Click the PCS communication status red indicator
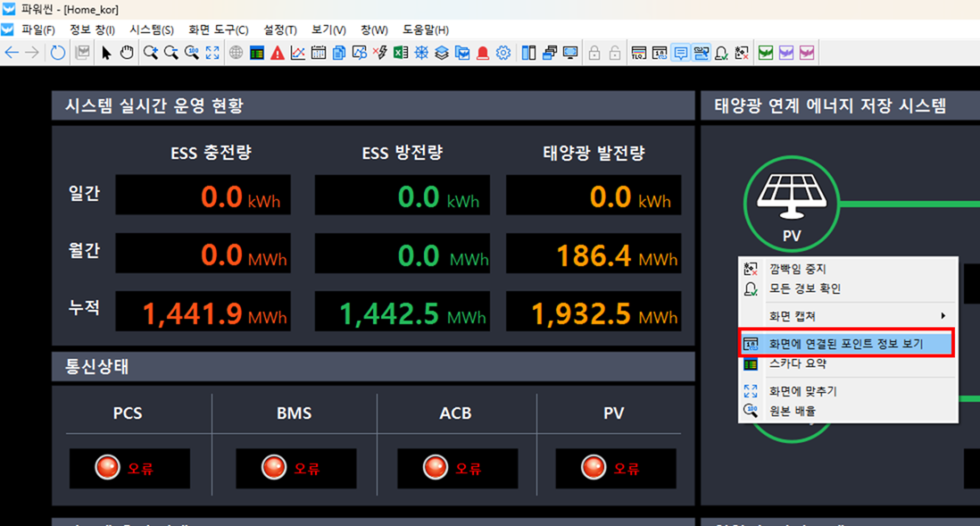Image resolution: width=980 pixels, height=526 pixels. tap(107, 468)
